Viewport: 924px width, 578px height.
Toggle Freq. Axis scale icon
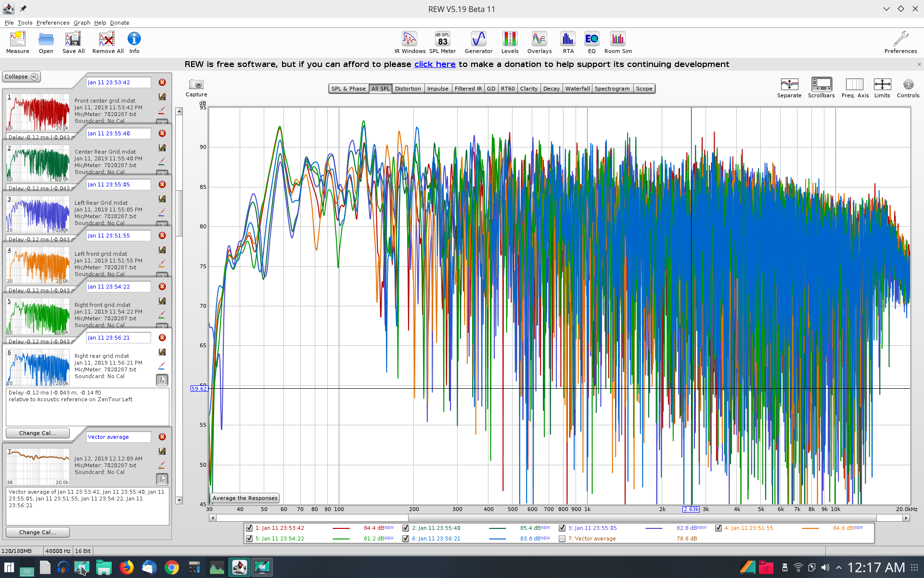click(855, 88)
